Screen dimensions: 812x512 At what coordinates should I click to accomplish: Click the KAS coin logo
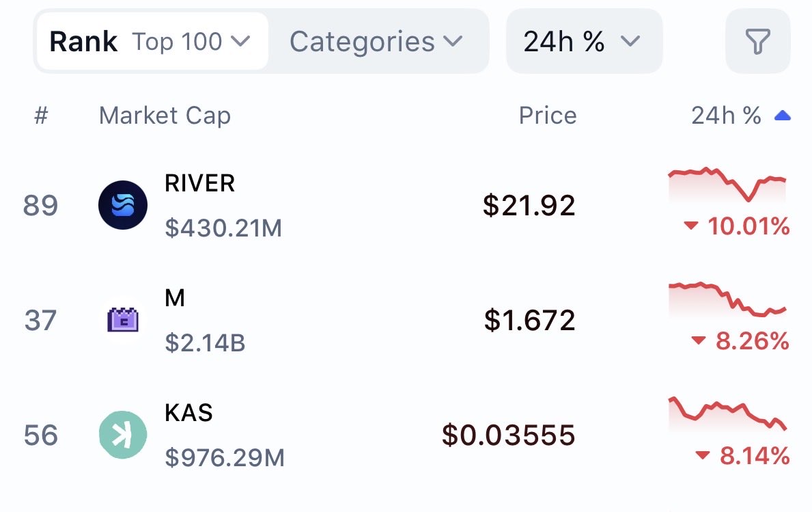coord(123,435)
